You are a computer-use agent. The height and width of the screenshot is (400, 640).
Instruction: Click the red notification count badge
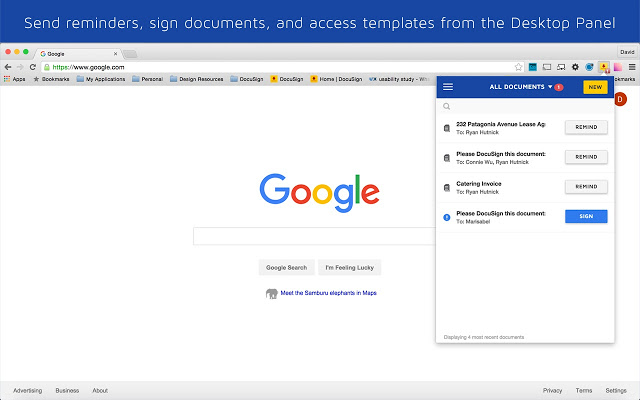pyautogui.click(x=559, y=87)
